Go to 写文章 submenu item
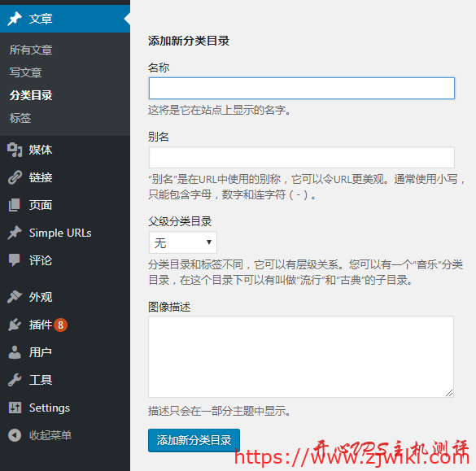This screenshot has width=476, height=471. tap(25, 72)
